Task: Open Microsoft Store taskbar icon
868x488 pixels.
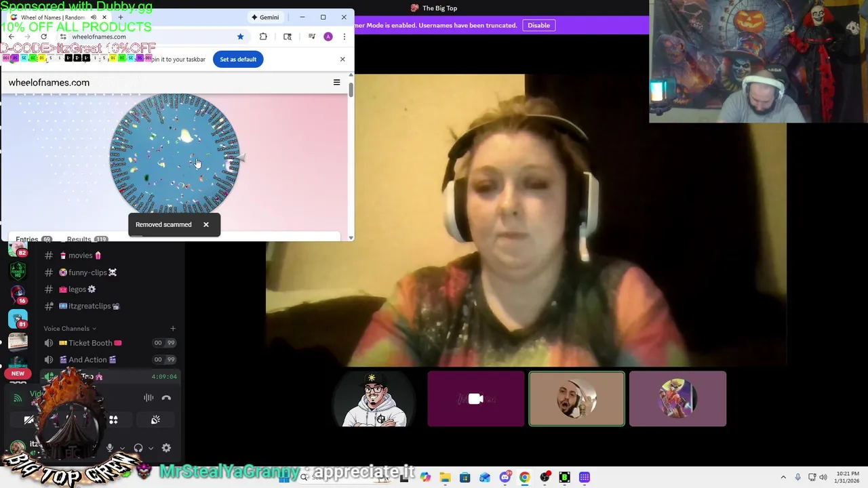Action: tap(465, 478)
